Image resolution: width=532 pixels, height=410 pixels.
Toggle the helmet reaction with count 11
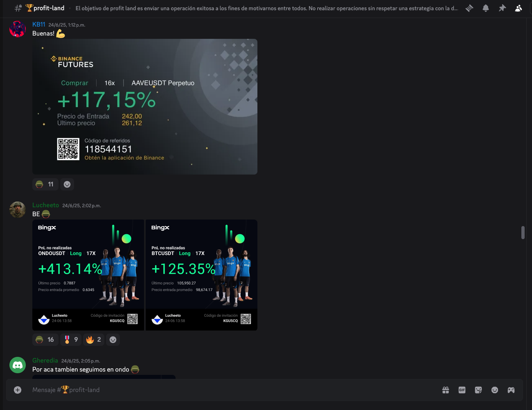(45, 184)
